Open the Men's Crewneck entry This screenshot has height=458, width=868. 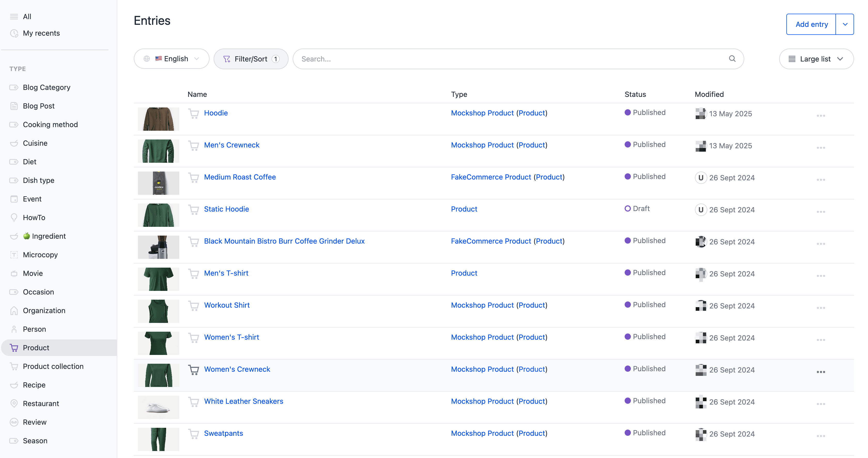pyautogui.click(x=231, y=145)
